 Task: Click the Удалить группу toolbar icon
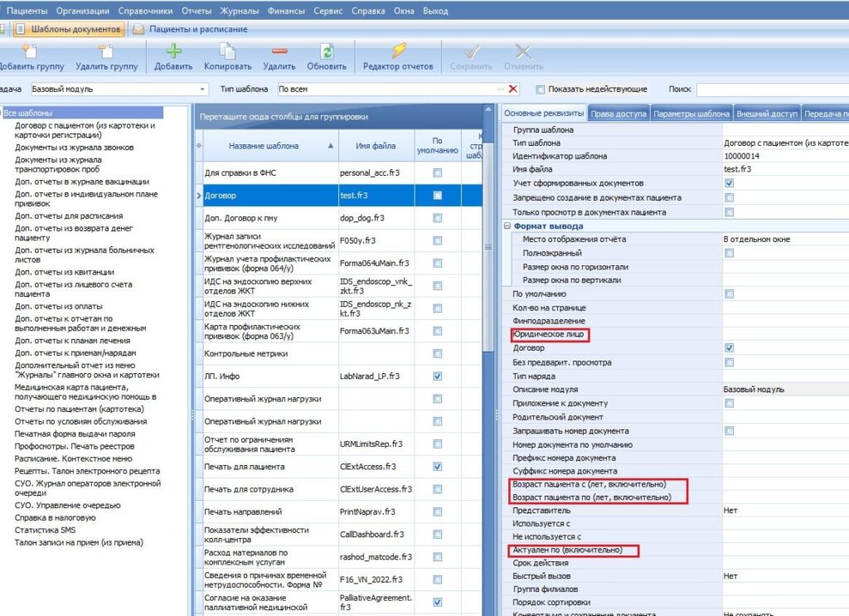tap(106, 51)
